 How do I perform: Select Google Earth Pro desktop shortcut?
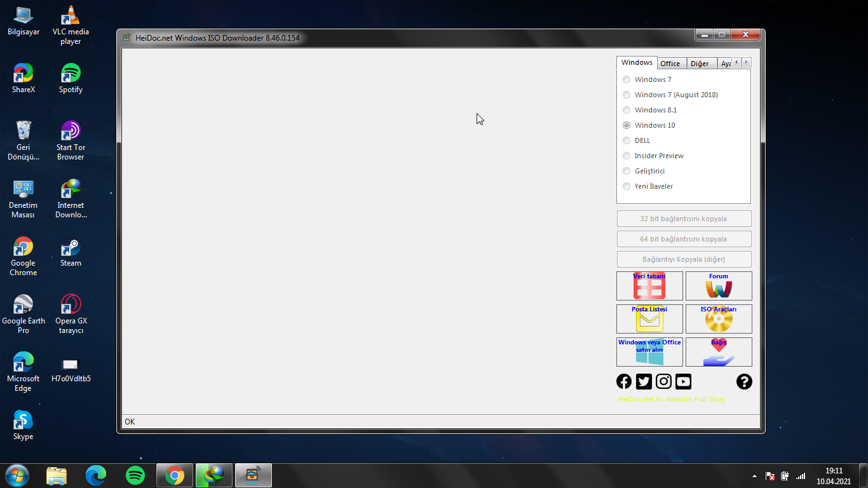tap(24, 315)
